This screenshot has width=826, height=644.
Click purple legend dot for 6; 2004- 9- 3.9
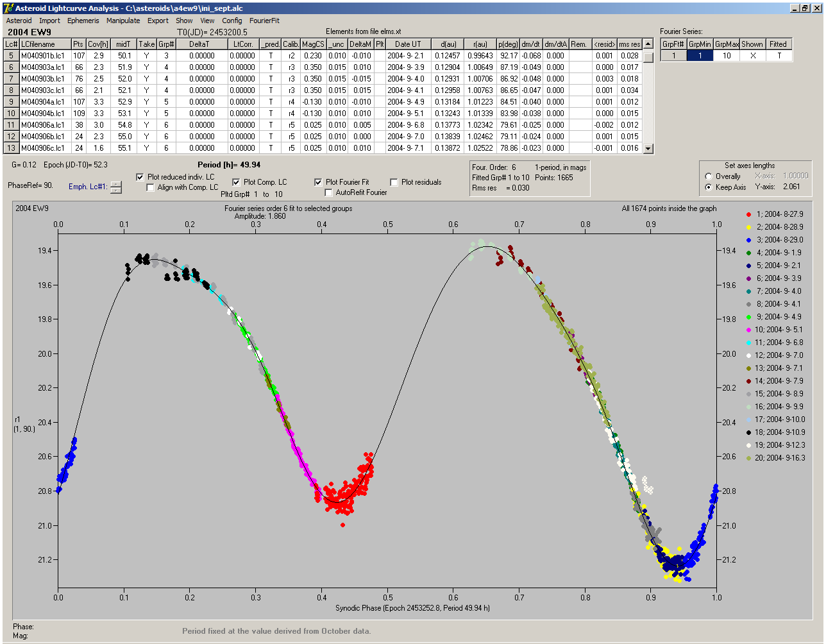click(x=749, y=278)
